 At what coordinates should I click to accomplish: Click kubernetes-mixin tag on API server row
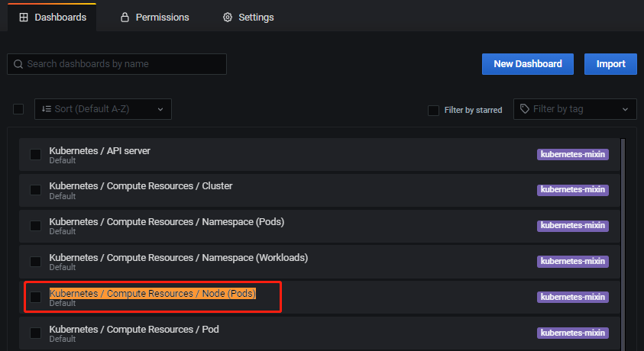(572, 154)
